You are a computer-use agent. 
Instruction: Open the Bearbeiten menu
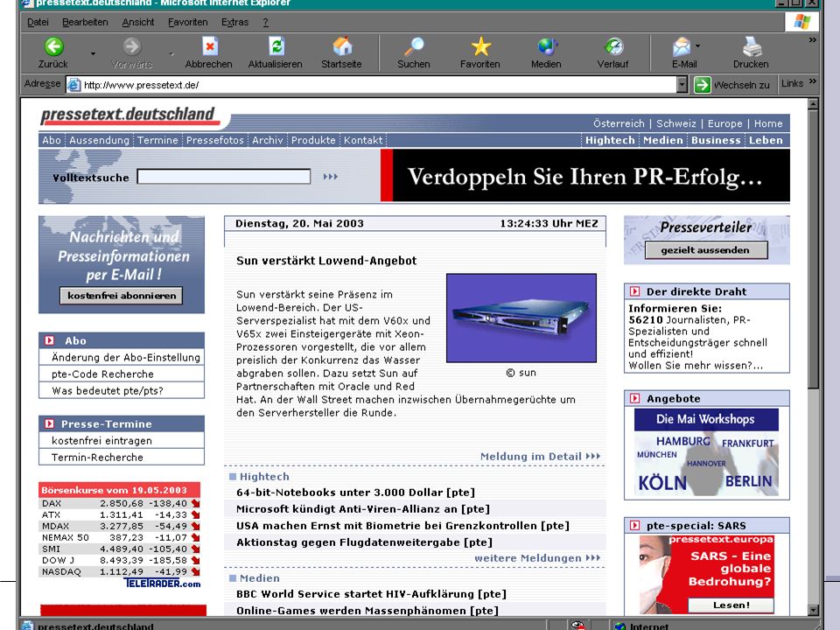85,22
